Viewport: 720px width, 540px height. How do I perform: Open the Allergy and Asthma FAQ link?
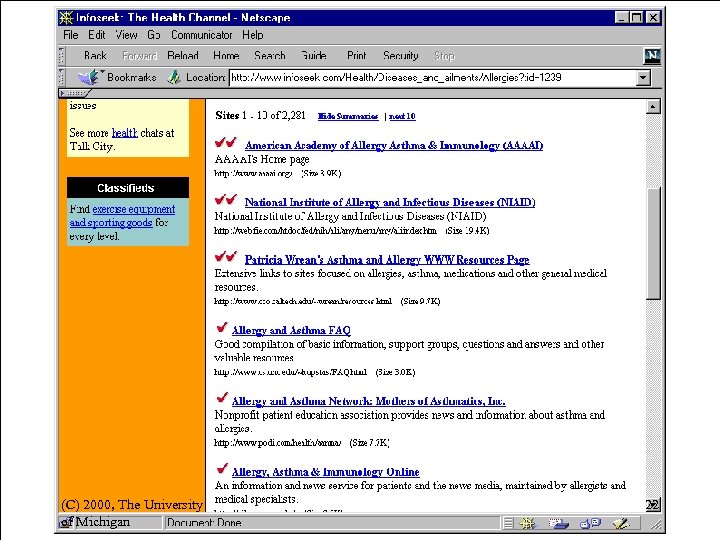tap(291, 331)
